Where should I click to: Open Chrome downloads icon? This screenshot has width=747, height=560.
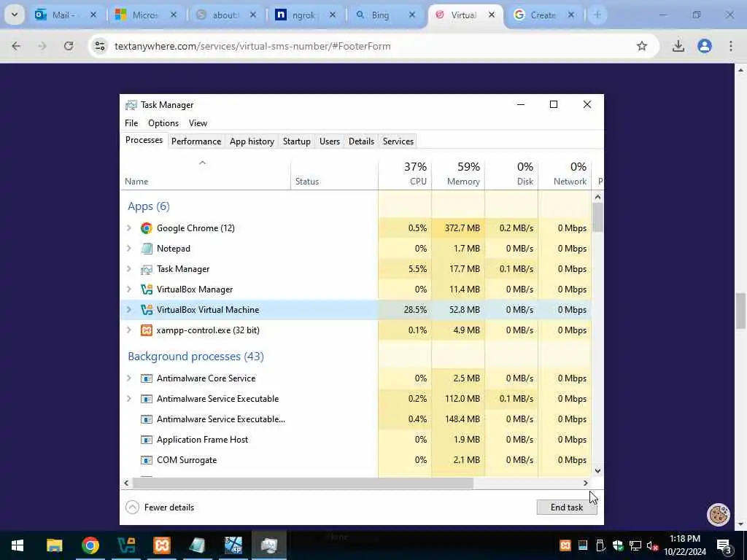(678, 46)
